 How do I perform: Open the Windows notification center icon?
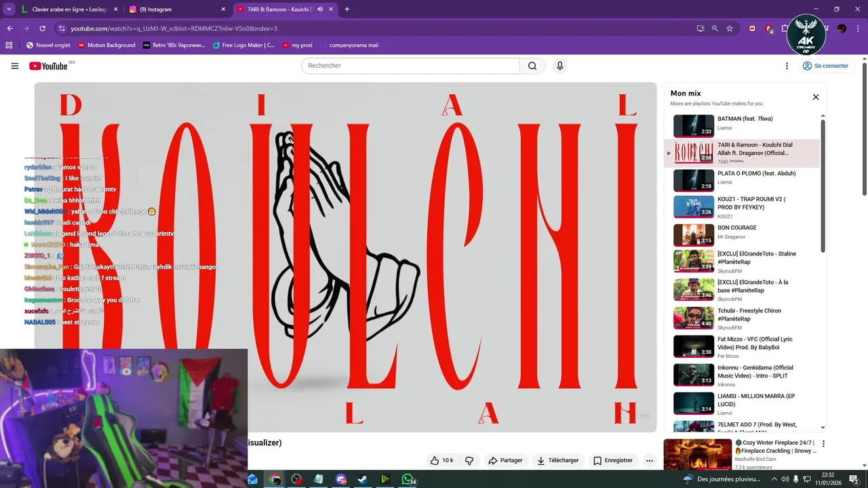pos(854,479)
